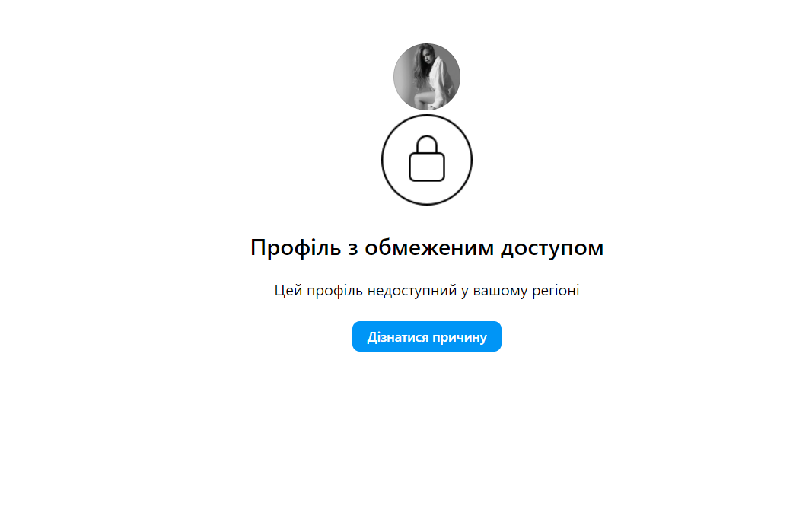This screenshot has width=812, height=513.
Task: Click the shackle of the padlock icon
Action: [x=427, y=145]
